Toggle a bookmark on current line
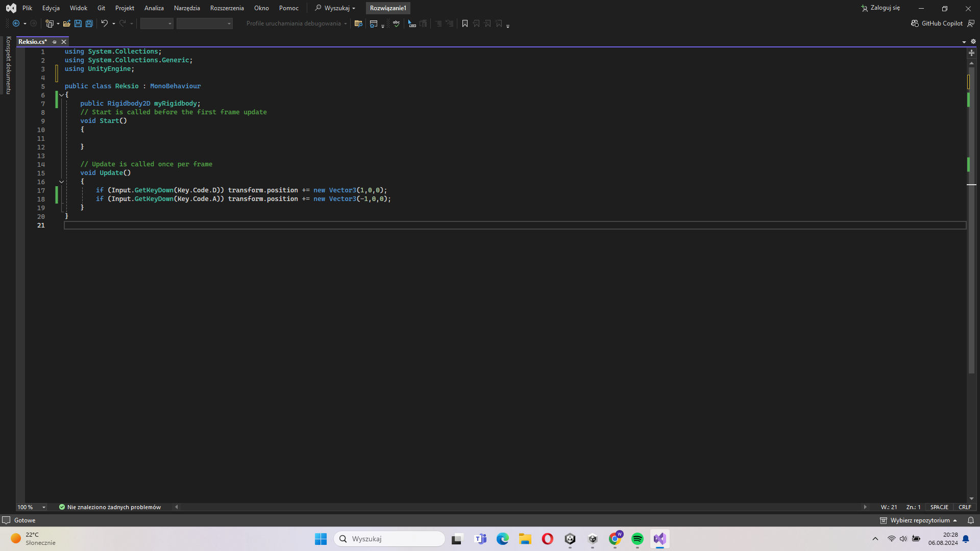This screenshot has width=980, height=551. point(464,23)
